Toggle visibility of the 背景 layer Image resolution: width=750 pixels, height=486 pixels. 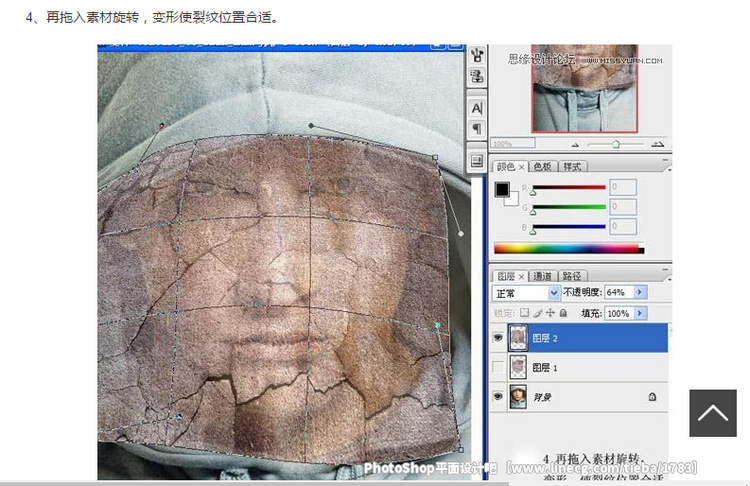coord(498,397)
